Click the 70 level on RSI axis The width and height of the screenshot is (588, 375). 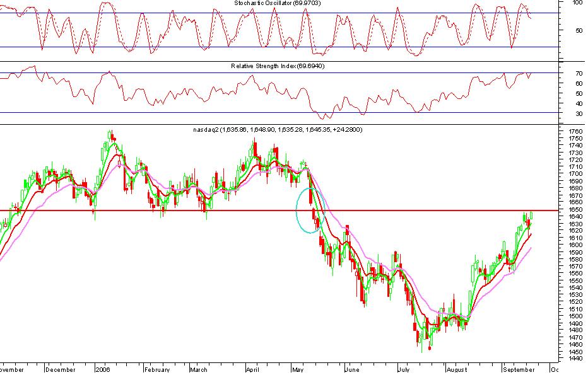[579, 74]
